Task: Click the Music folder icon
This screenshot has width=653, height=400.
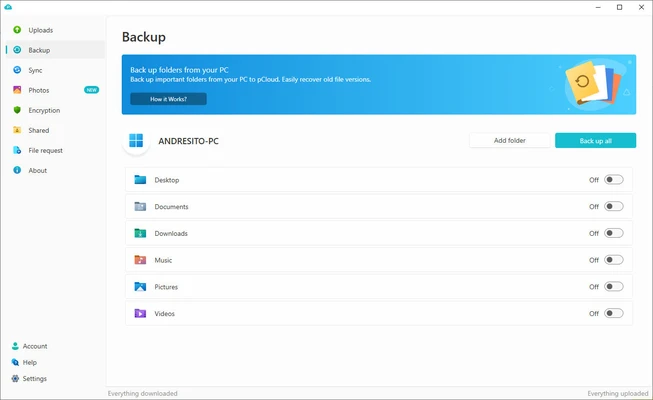Action: 140,260
